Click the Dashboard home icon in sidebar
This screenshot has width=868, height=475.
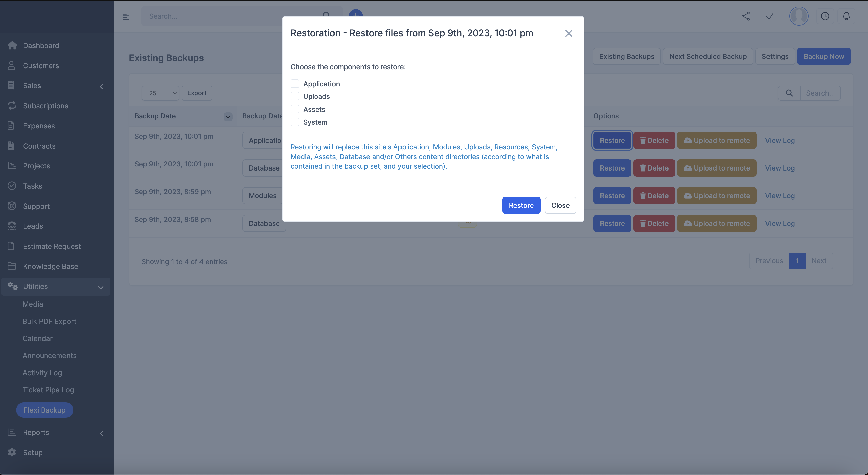[x=12, y=46]
